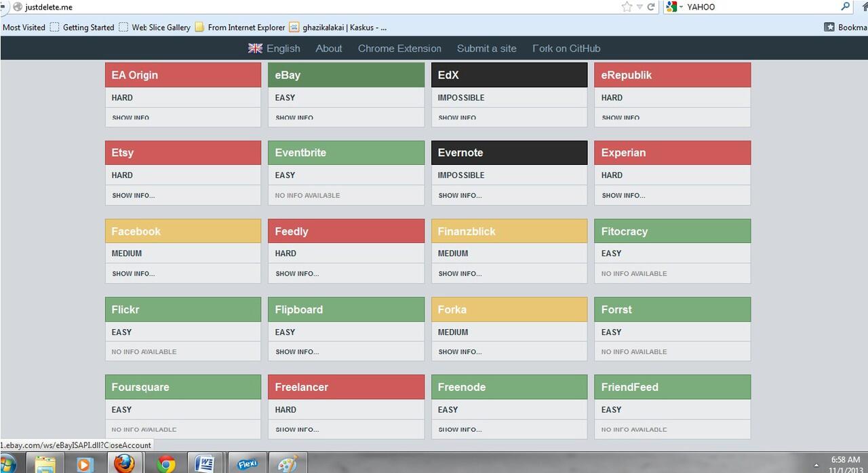Expand Show Info under EdX
868x473 pixels.
(x=457, y=117)
